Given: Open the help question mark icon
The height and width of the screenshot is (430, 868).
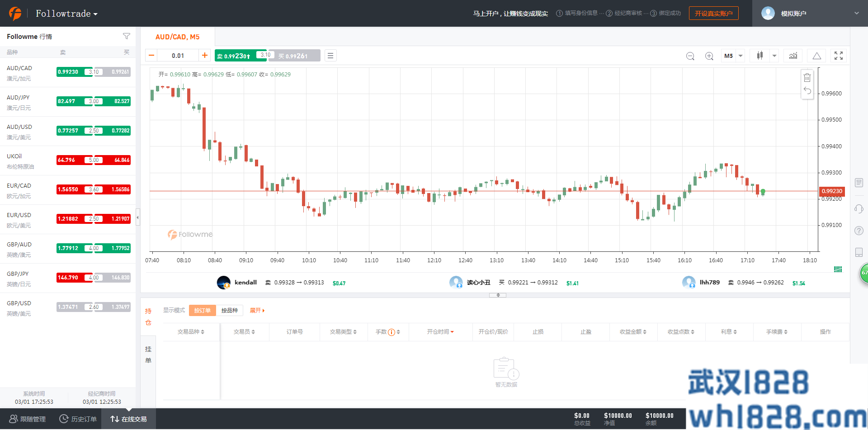Looking at the screenshot, I should coord(859,231).
